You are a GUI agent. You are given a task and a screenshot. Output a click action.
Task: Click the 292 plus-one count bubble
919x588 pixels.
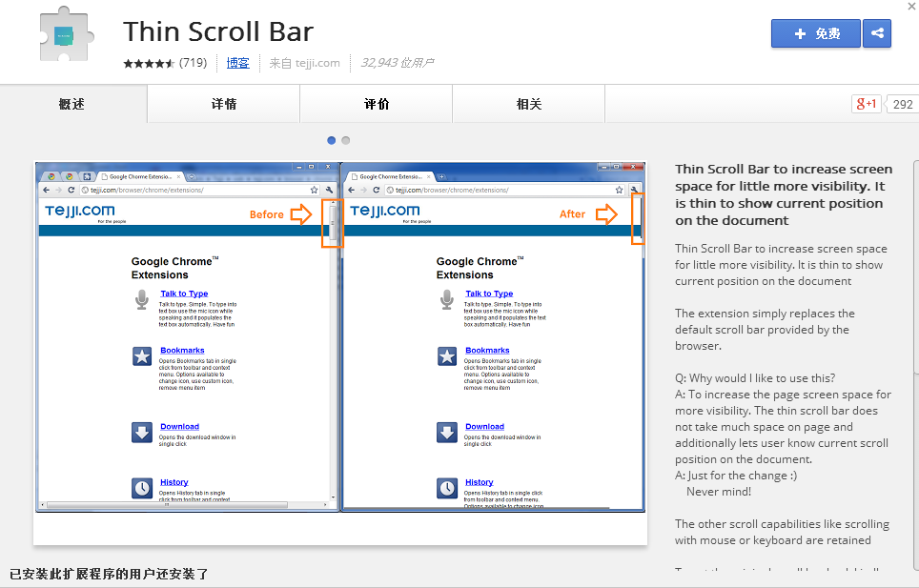pos(902,104)
